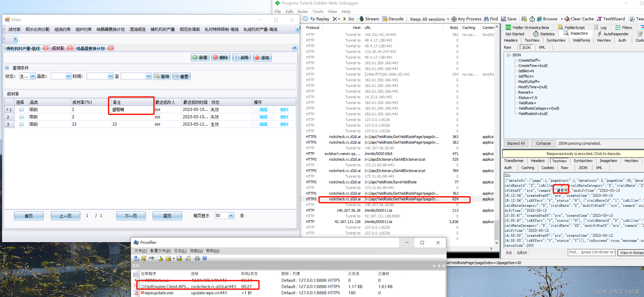Click the blue help icon in Proxifier
The width and height of the screenshot is (644, 297).
[205, 258]
